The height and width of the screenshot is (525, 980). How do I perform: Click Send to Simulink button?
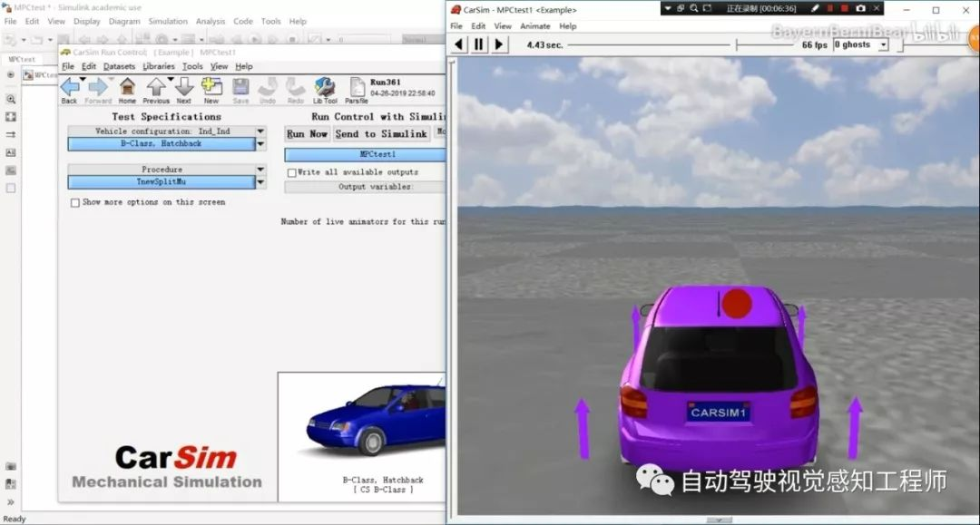(x=381, y=133)
